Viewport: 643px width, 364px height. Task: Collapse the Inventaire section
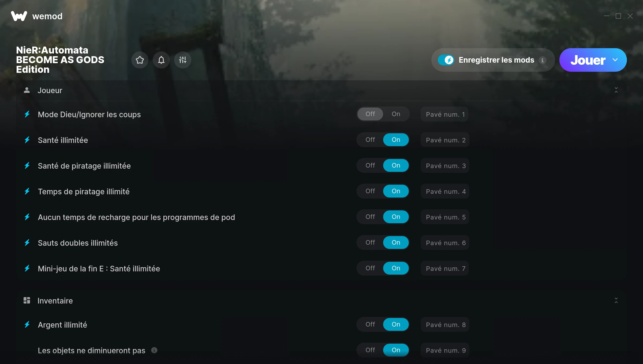coord(616,300)
